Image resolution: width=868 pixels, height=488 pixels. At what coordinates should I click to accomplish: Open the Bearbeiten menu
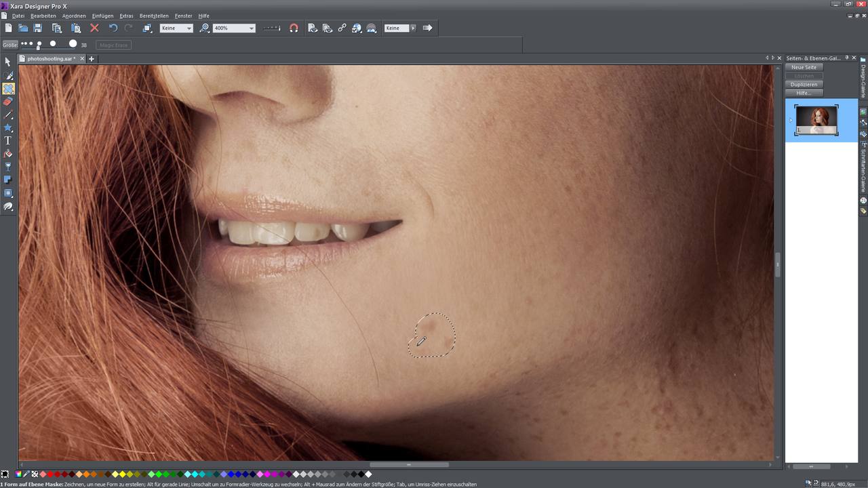(x=43, y=16)
